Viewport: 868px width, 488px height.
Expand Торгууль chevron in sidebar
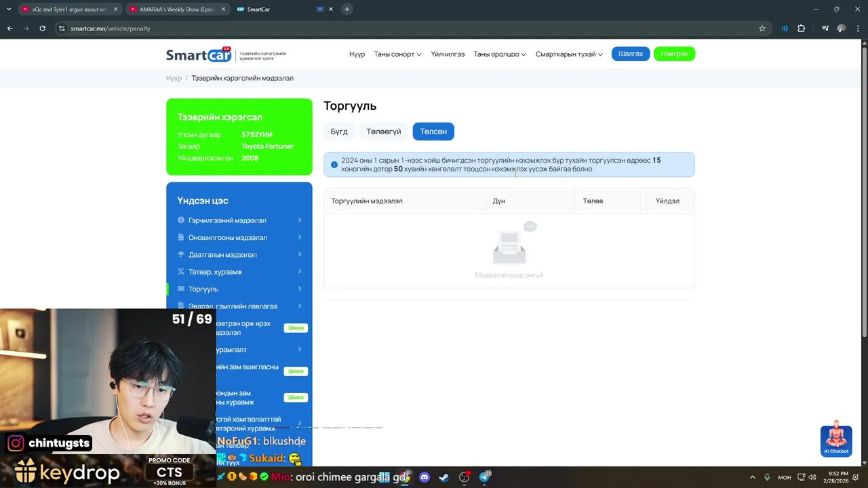point(300,289)
